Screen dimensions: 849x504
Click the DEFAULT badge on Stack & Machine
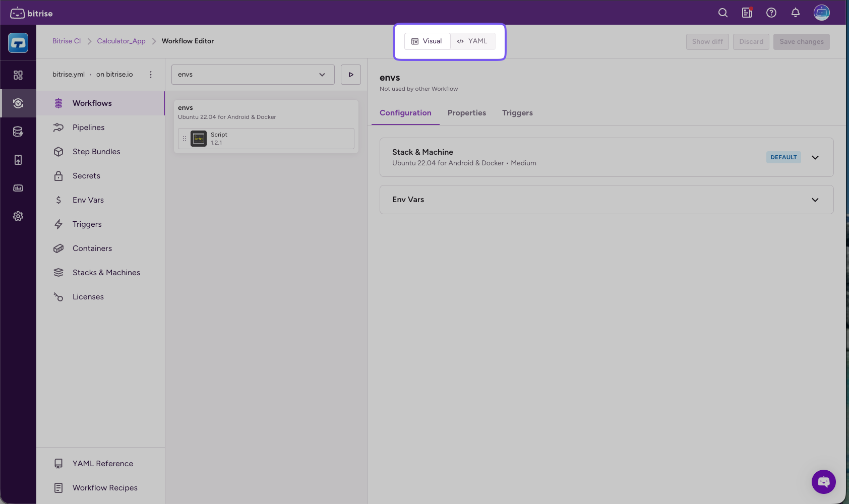[783, 157]
